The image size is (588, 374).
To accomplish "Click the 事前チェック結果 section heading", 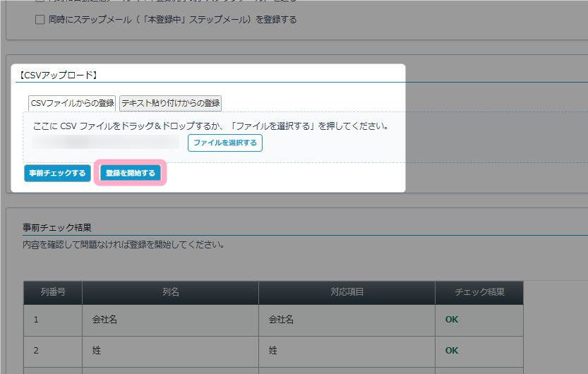I will click(57, 228).
